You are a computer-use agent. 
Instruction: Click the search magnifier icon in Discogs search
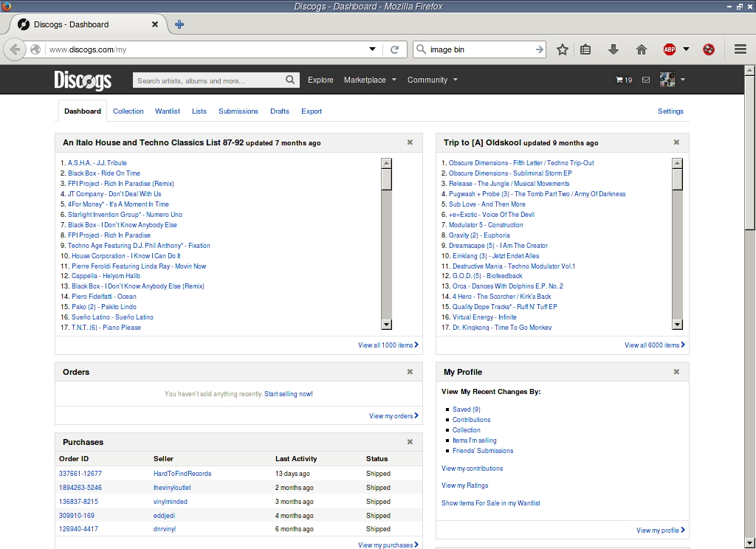pyautogui.click(x=289, y=80)
